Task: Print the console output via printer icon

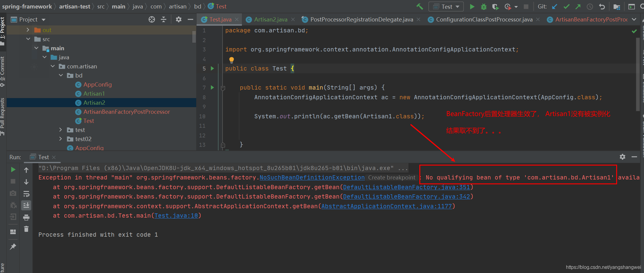Action: pyautogui.click(x=26, y=217)
